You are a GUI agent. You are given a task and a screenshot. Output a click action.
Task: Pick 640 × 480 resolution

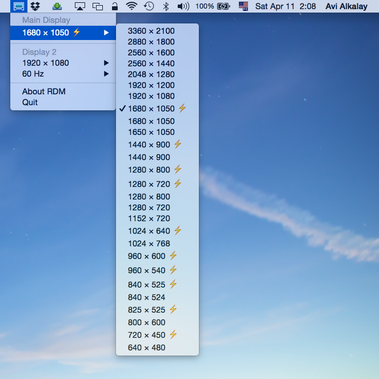pos(157,347)
